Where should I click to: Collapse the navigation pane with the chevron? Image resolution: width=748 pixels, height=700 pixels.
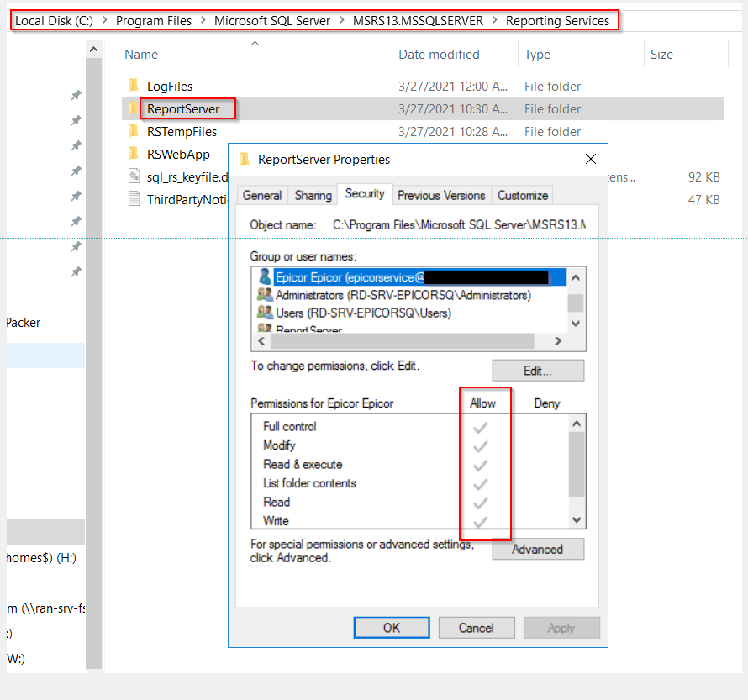click(93, 48)
